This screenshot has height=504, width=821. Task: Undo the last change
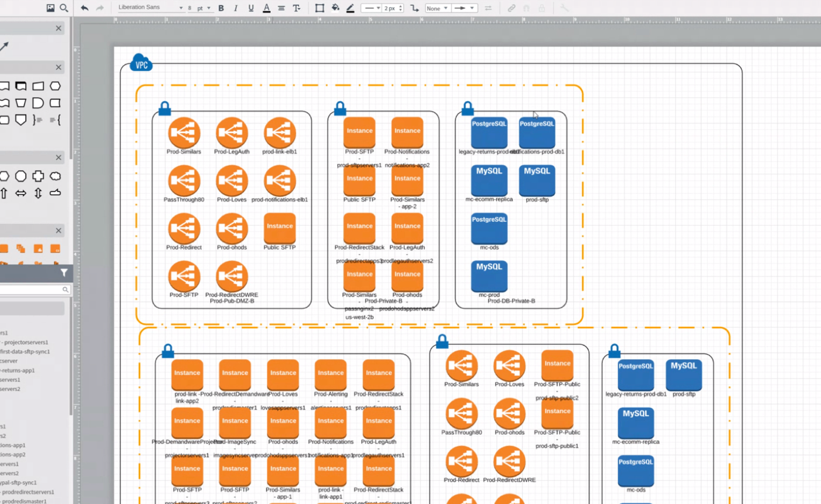click(x=84, y=8)
